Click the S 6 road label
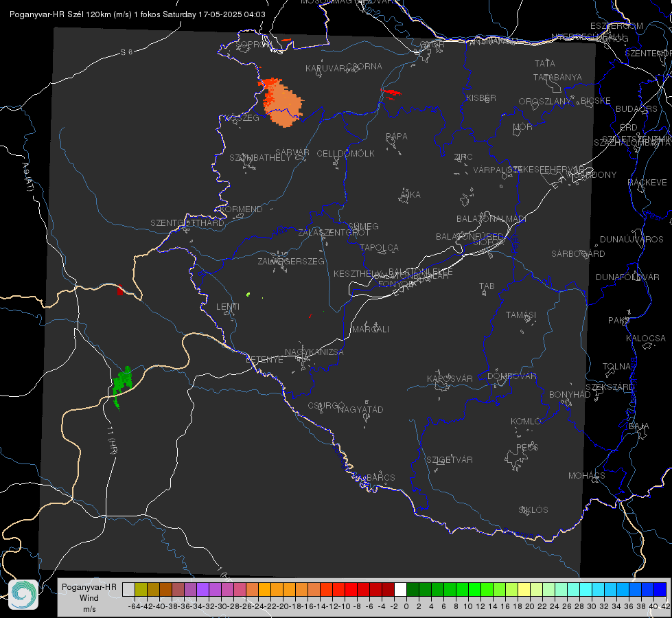This screenshot has width=672, height=618. coord(126,52)
